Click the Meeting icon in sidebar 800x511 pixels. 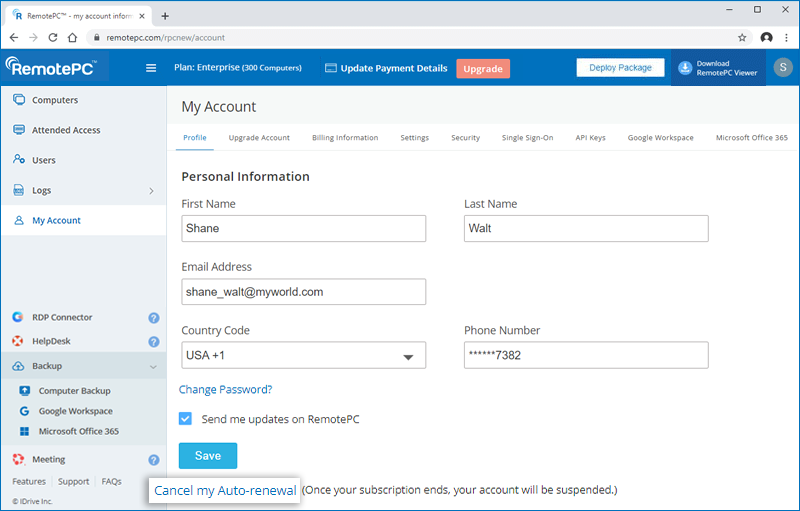18,460
